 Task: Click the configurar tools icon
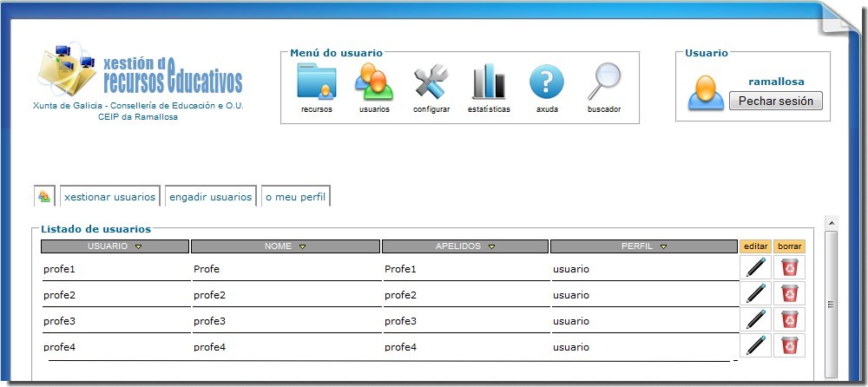[x=431, y=84]
